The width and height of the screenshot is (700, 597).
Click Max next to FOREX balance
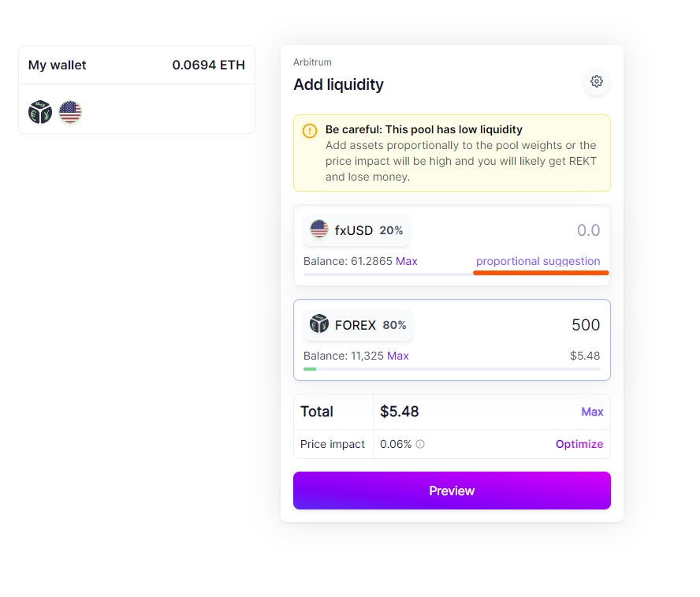398,356
